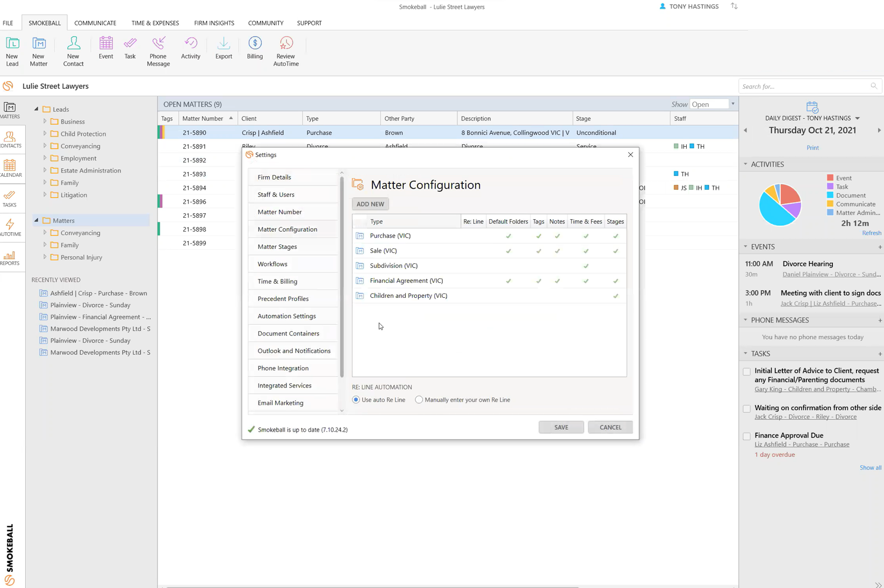
Task: Open the Community tab
Action: click(x=265, y=23)
